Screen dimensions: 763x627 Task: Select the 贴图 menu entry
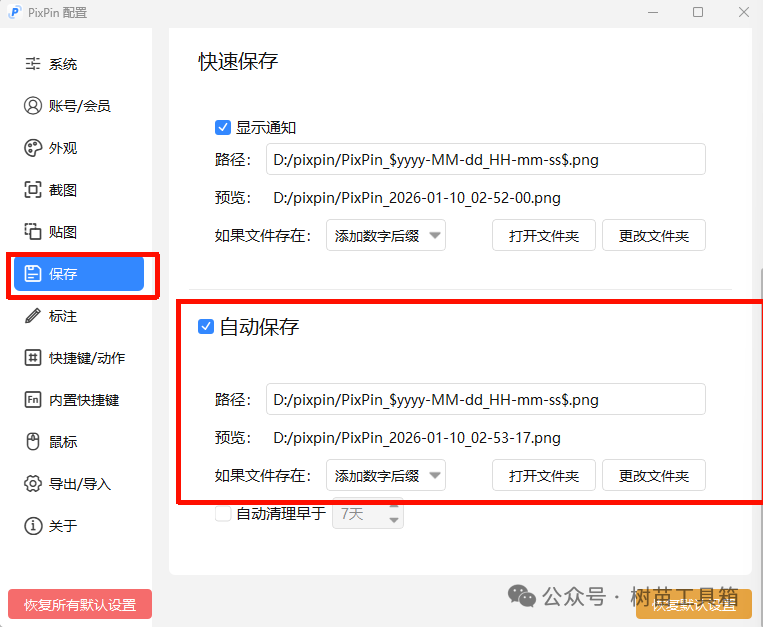79,232
